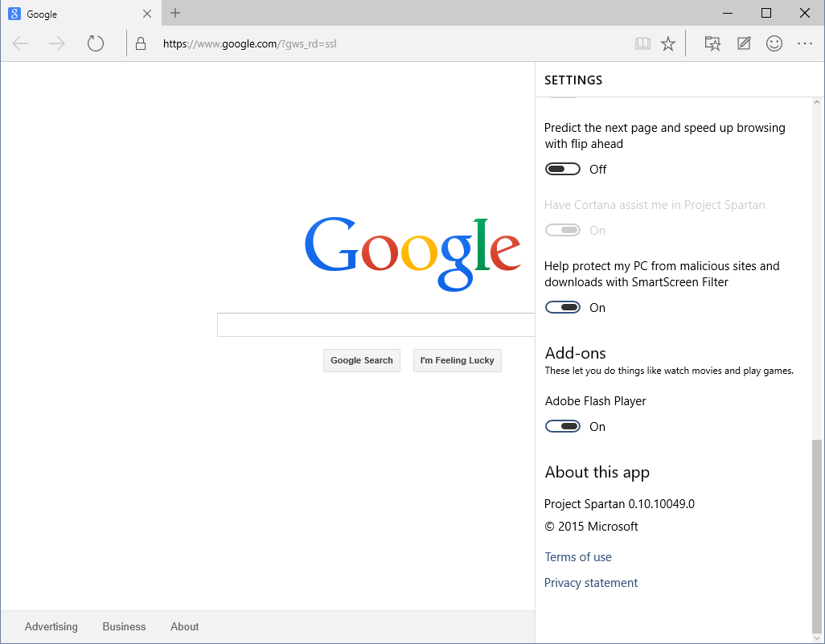Click into the Google search box
Viewport: 825px width, 644px height.
tap(376, 325)
